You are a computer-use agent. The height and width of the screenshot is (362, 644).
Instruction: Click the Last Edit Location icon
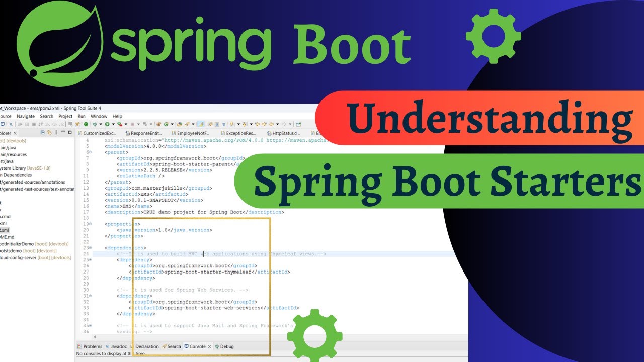258,124
